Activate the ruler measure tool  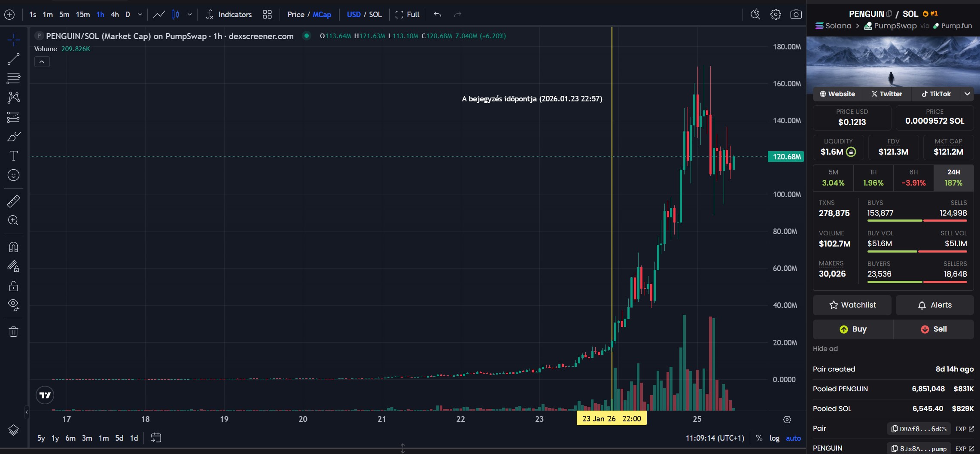[x=13, y=201]
